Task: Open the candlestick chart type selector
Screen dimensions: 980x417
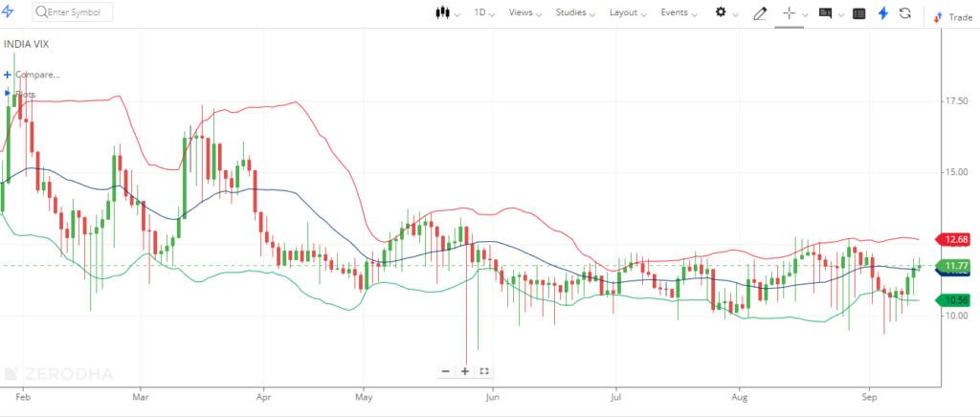Action: pyautogui.click(x=448, y=12)
